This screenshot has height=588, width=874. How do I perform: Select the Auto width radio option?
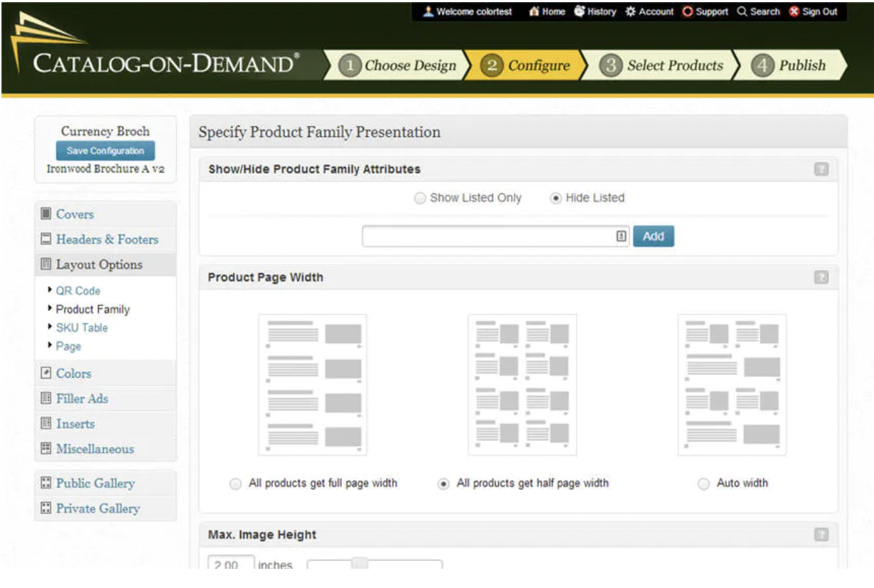point(703,484)
